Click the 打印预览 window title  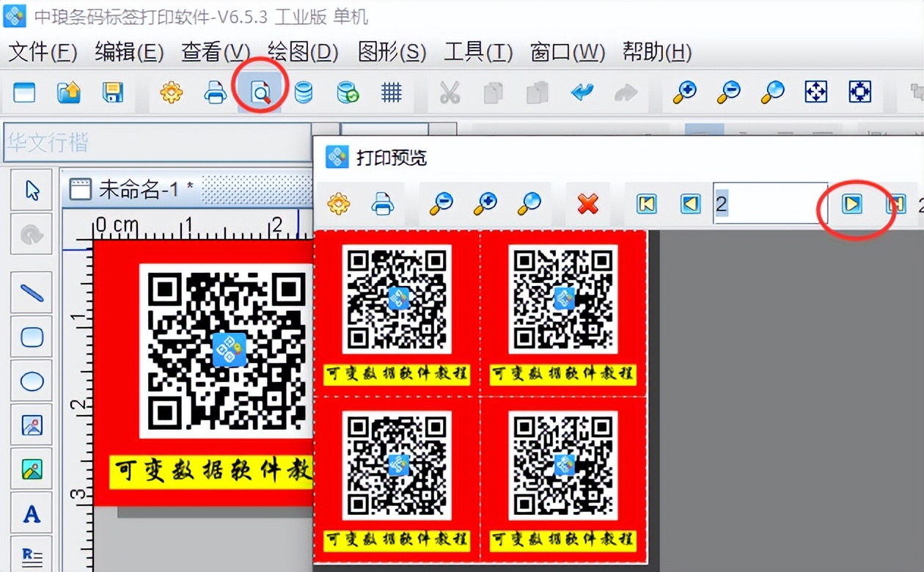click(x=392, y=157)
